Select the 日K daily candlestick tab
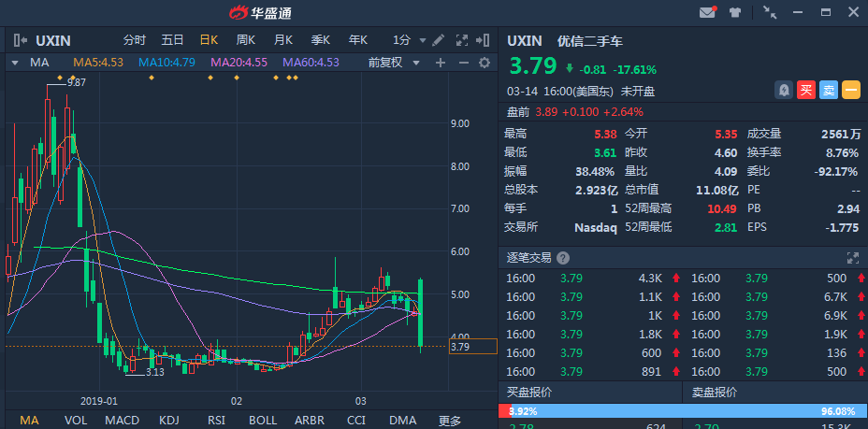The image size is (868, 429). tap(210, 40)
